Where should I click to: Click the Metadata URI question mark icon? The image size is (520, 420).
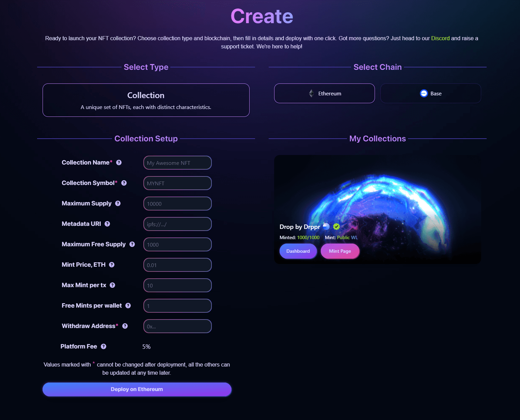tap(107, 224)
